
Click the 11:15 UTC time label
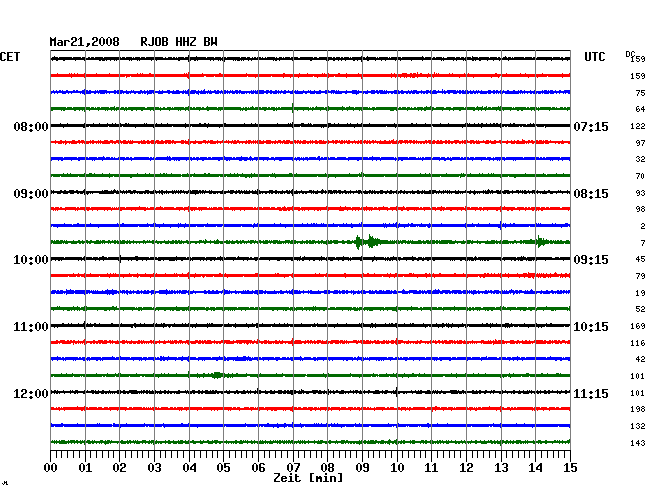pos(591,394)
